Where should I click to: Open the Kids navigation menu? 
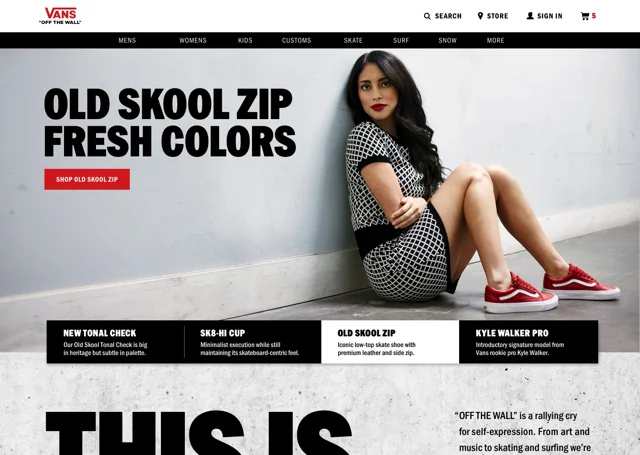coord(245,40)
